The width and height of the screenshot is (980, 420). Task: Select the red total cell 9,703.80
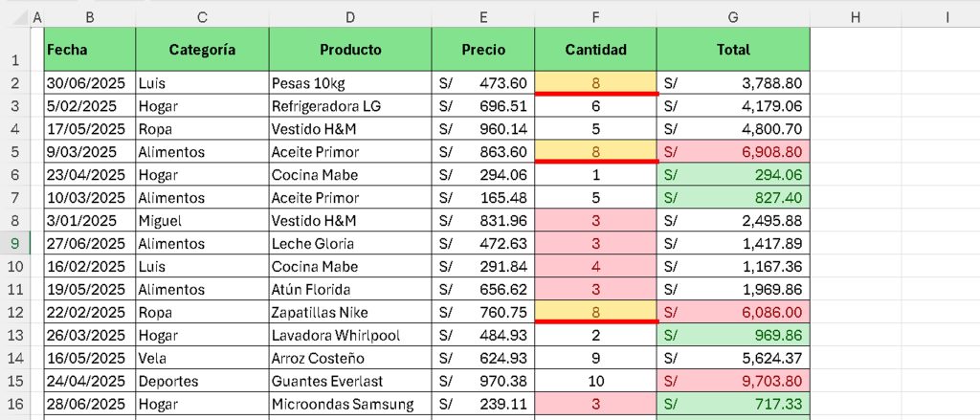click(x=733, y=381)
